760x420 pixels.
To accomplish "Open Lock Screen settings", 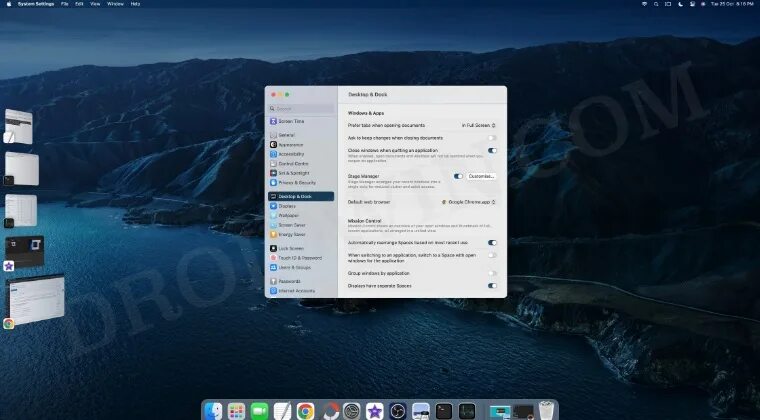I will point(301,249).
